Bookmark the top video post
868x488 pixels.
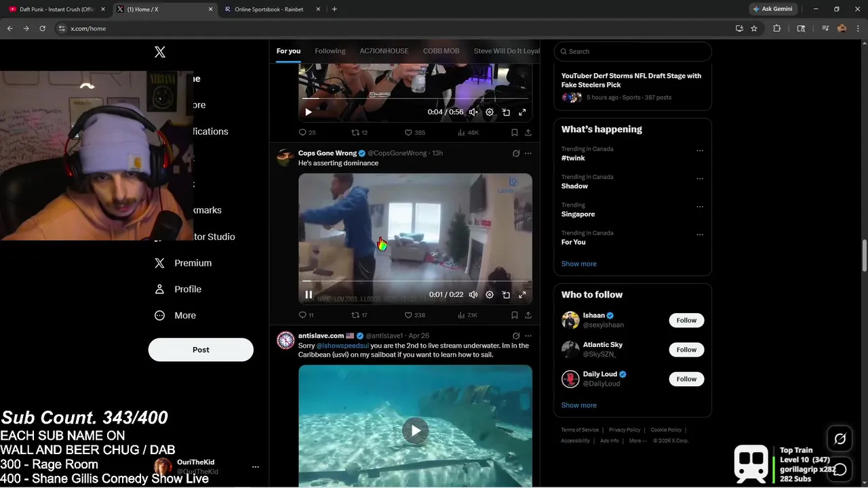coord(515,133)
